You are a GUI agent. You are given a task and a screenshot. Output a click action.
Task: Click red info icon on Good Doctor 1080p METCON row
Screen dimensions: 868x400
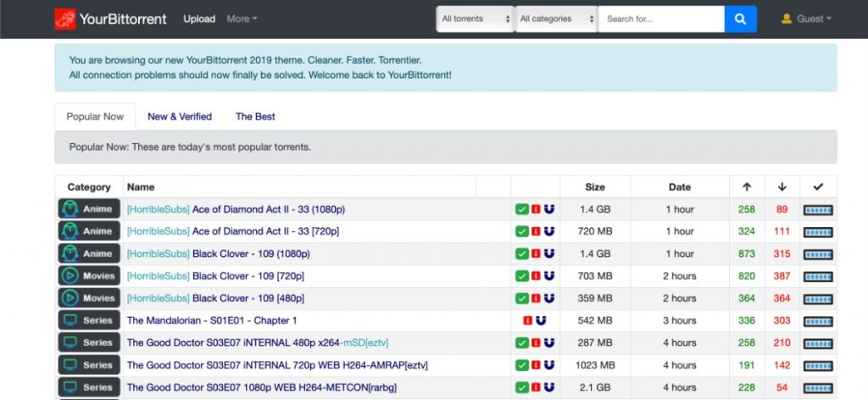point(536,387)
